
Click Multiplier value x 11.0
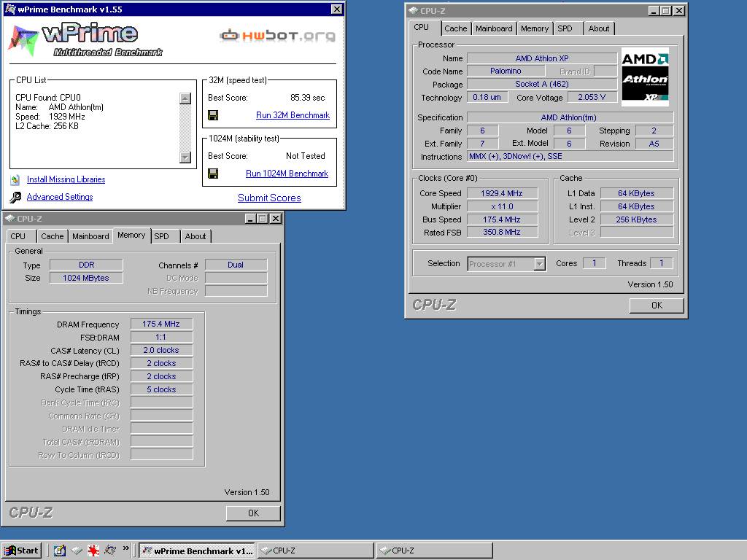click(x=502, y=206)
